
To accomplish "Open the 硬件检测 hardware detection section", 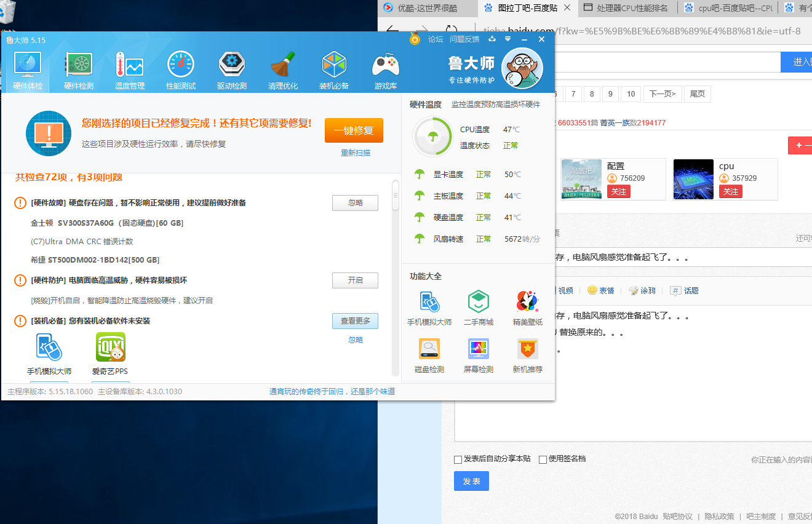I will click(x=79, y=70).
